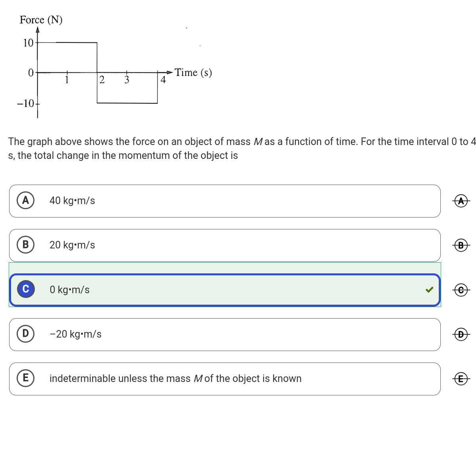The height and width of the screenshot is (458, 476).
Task: Strike out answer choice E
Action: (x=461, y=379)
